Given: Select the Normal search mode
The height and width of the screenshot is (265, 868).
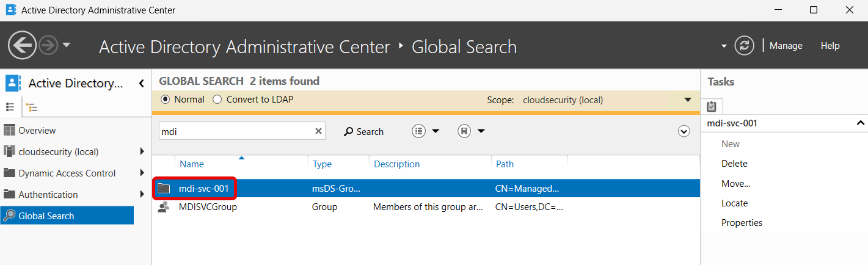Looking at the screenshot, I should click(x=165, y=100).
